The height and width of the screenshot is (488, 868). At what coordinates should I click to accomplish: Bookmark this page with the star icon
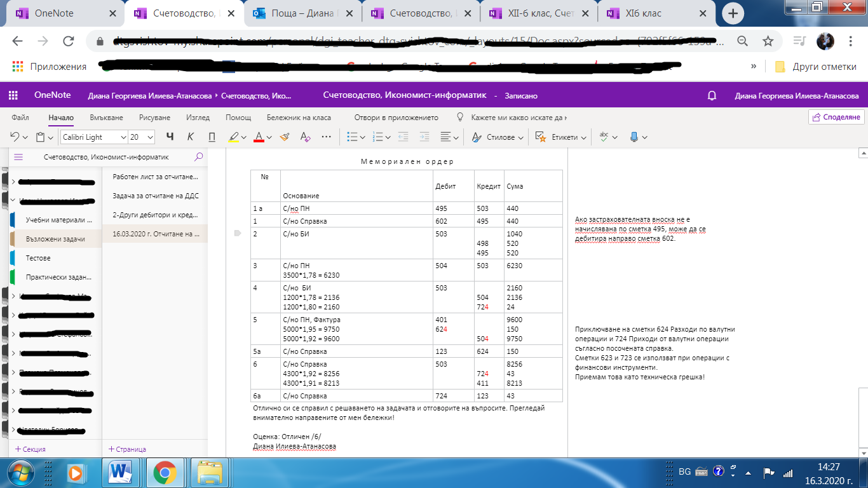[768, 41]
